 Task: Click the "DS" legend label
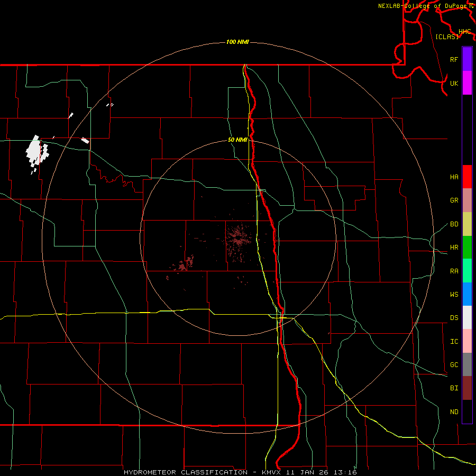tap(454, 318)
